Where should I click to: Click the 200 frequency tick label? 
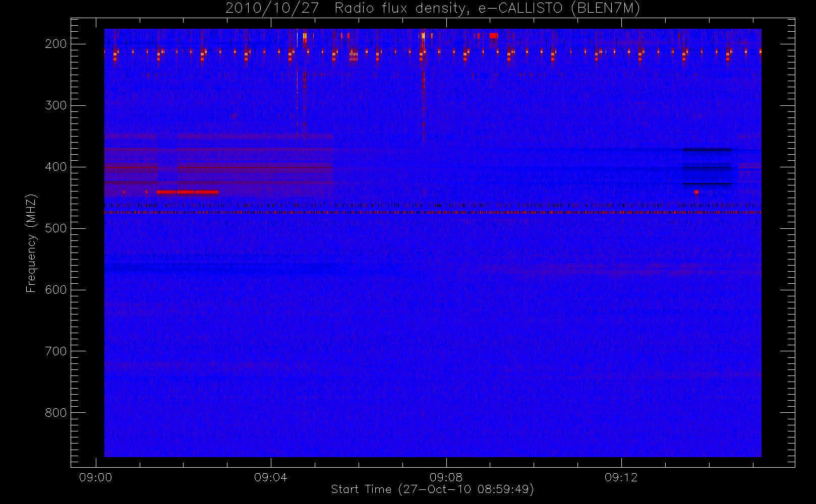pos(56,44)
